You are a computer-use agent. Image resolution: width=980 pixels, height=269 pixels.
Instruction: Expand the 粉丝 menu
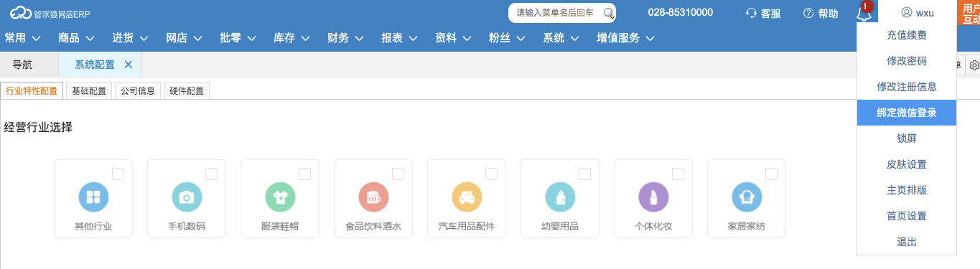(x=507, y=38)
